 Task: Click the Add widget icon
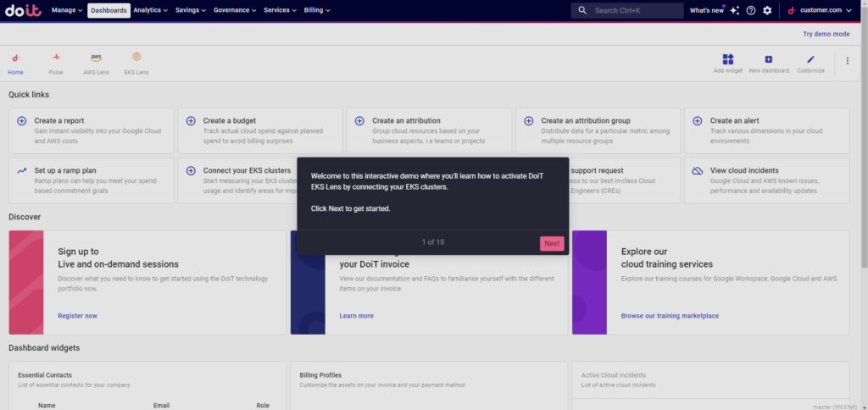click(x=728, y=60)
